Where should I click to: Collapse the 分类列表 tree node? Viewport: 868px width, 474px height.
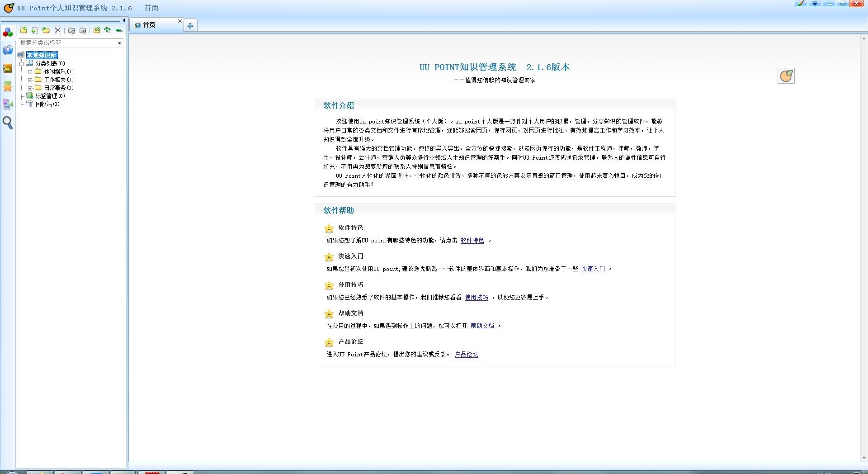click(21, 63)
